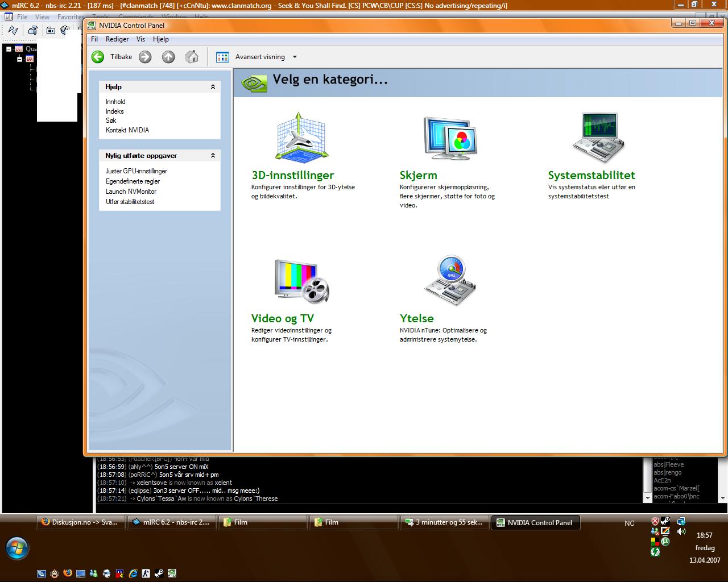728x582 pixels.
Task: Open the Ytelse heading link
Action: click(x=417, y=318)
